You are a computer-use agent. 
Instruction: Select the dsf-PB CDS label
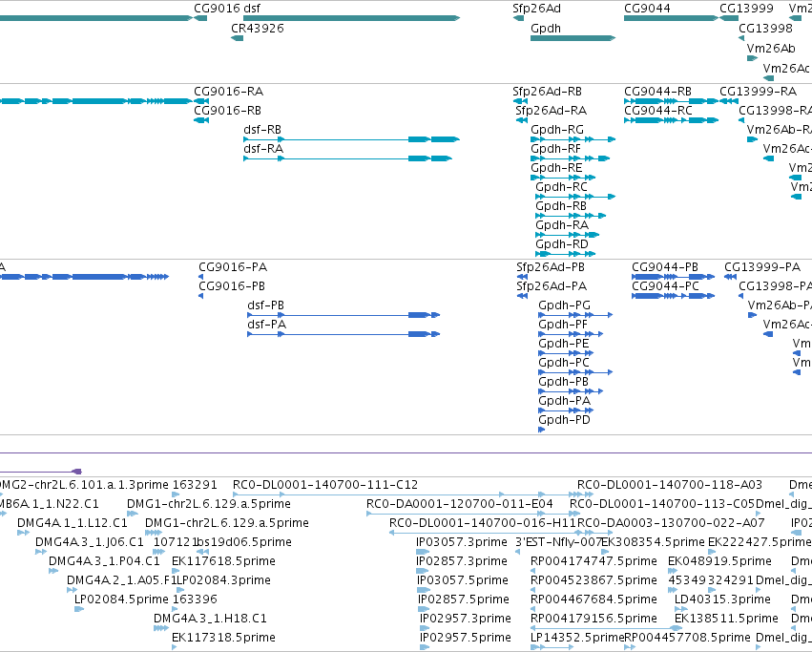point(265,305)
